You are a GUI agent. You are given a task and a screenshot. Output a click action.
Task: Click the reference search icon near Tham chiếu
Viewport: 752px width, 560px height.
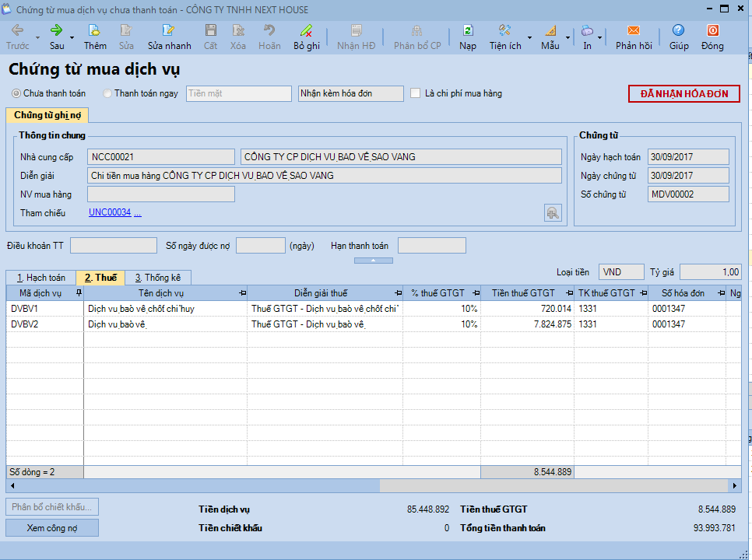pos(553,212)
